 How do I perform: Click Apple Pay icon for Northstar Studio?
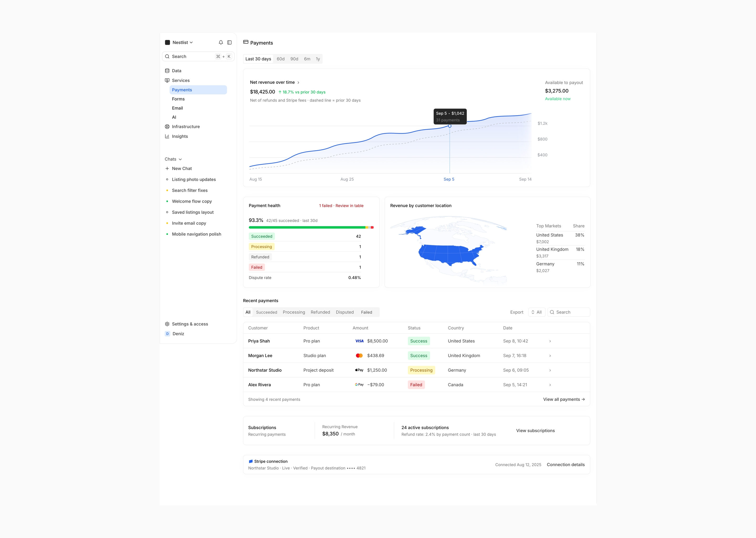click(359, 370)
